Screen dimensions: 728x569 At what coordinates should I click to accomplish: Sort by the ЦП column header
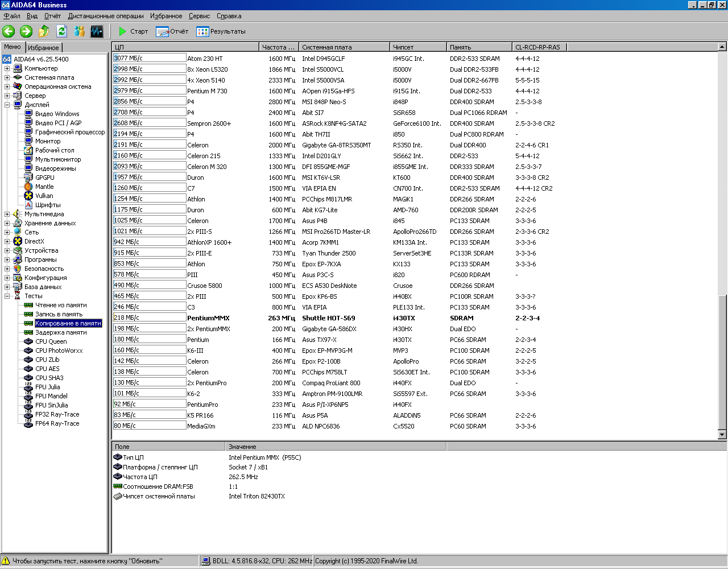point(185,47)
